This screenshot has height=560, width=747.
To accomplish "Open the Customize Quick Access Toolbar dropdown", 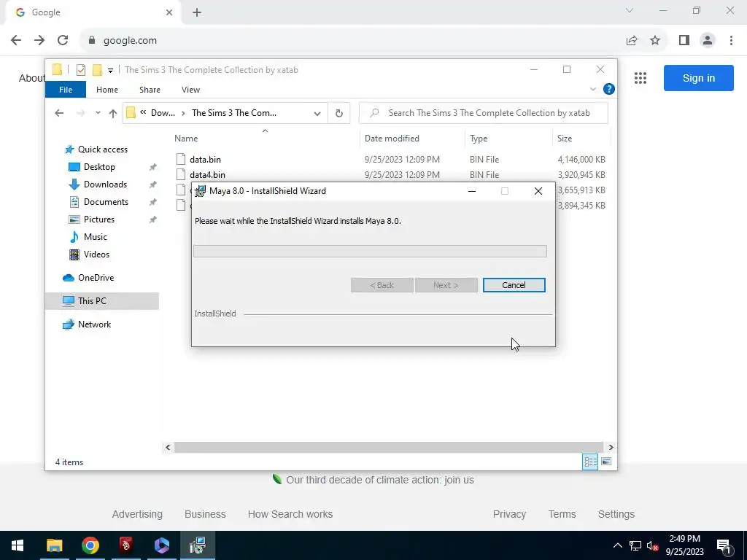I will click(110, 71).
